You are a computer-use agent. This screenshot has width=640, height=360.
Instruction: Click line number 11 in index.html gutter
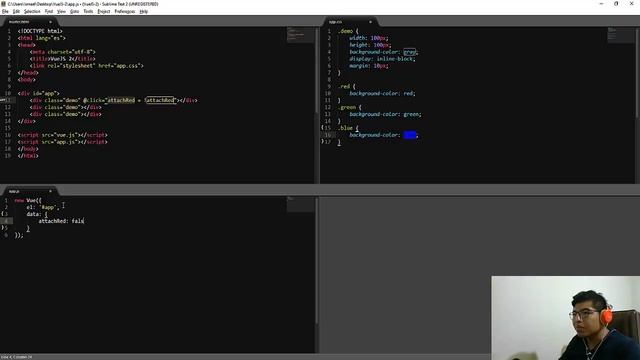point(8,100)
